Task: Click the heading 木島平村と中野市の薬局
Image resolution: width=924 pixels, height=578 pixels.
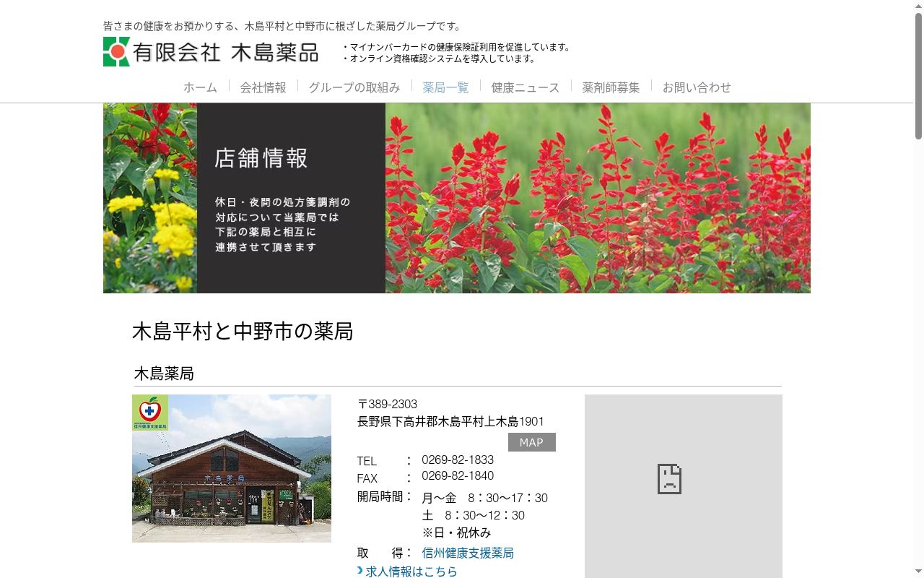Action: pos(243,331)
